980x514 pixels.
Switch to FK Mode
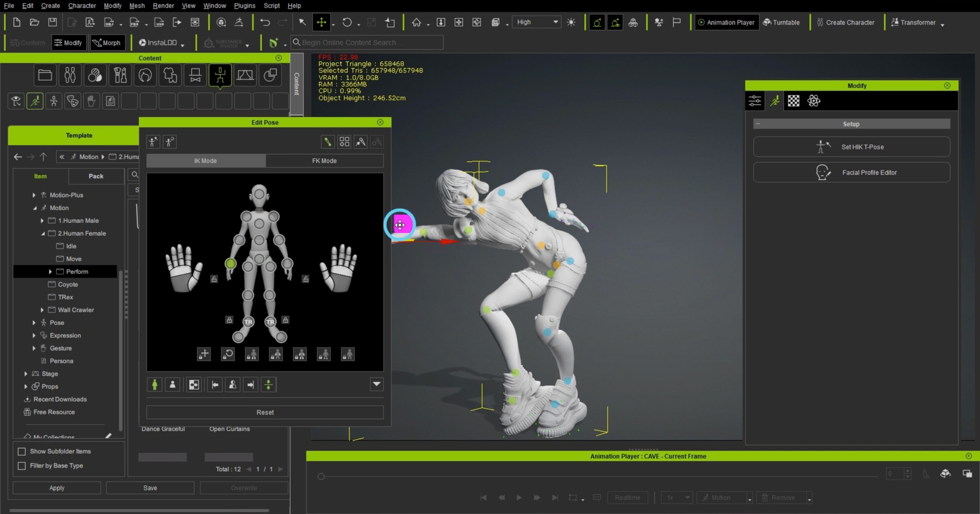coord(324,161)
